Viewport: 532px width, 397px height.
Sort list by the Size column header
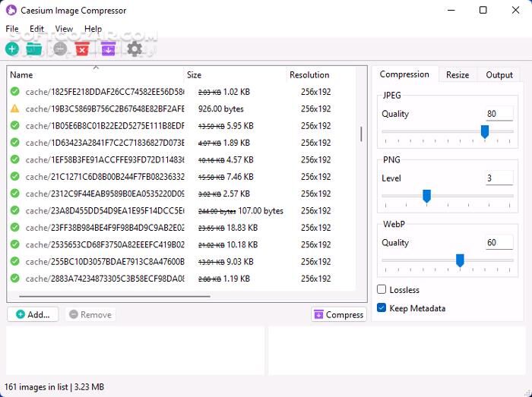(x=236, y=75)
